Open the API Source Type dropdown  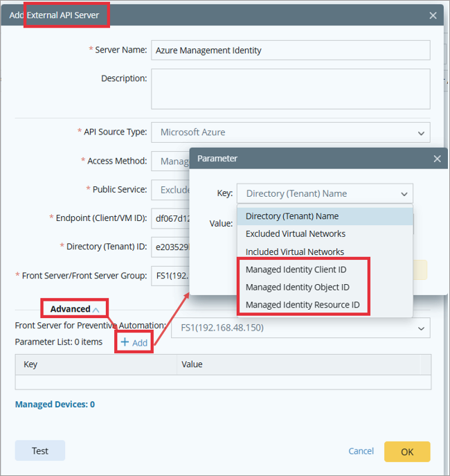[290, 132]
